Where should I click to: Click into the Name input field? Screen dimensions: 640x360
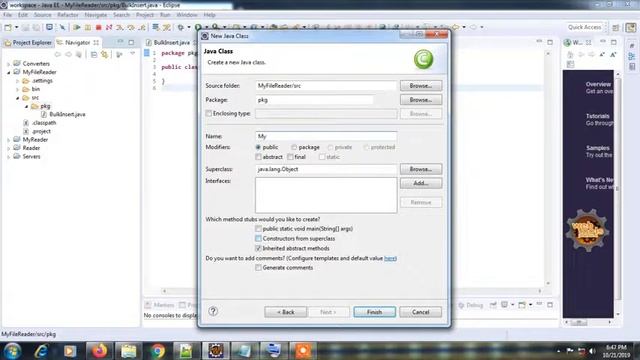(326, 136)
